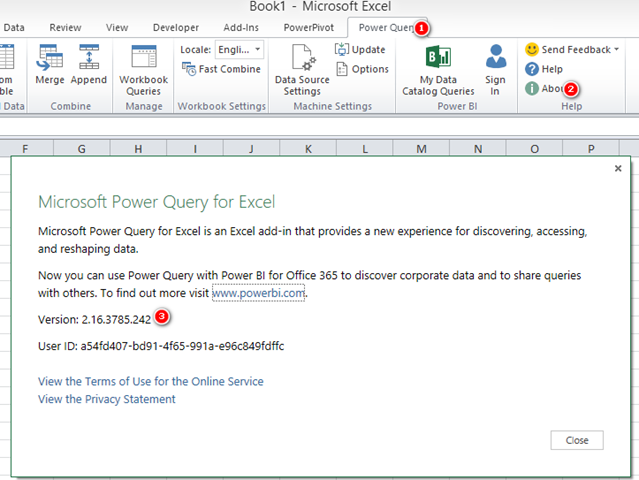Select column header N

478,149
